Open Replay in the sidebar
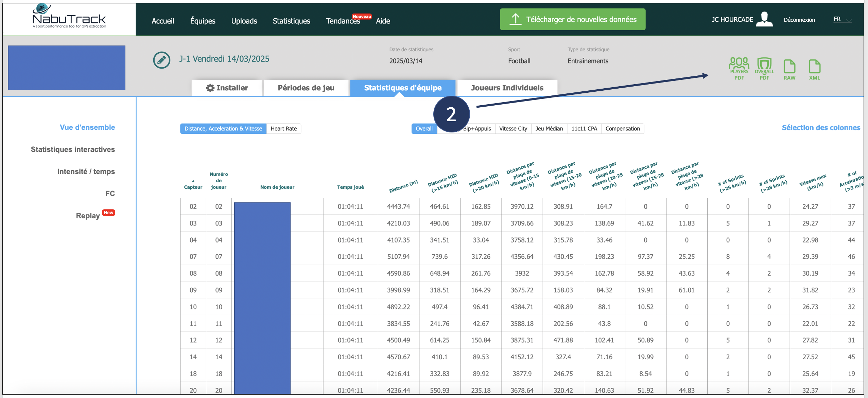Image resolution: width=868 pixels, height=398 pixels. tap(88, 216)
